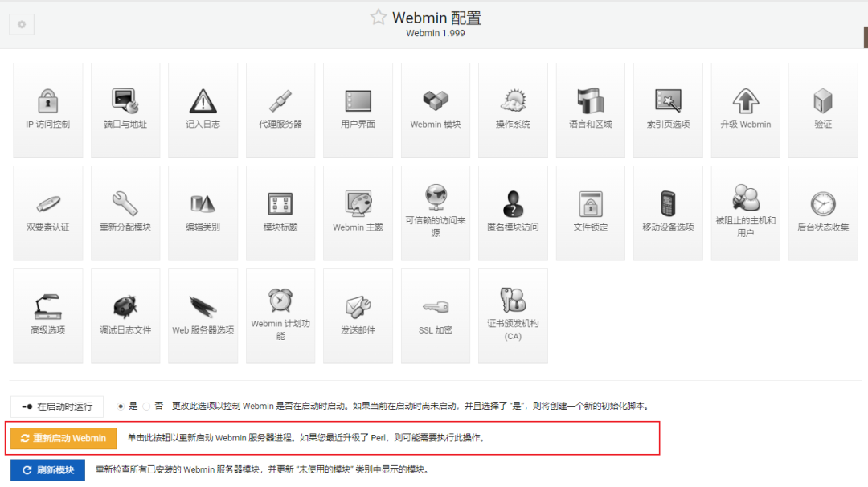Open 模块标题 page

point(280,213)
